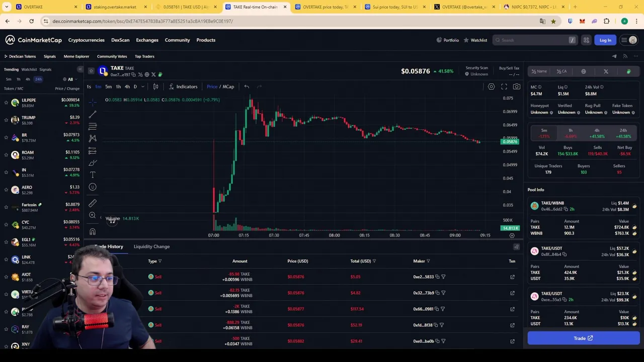
Task: Switch chart to MCap mode
Action: pyautogui.click(x=228, y=86)
